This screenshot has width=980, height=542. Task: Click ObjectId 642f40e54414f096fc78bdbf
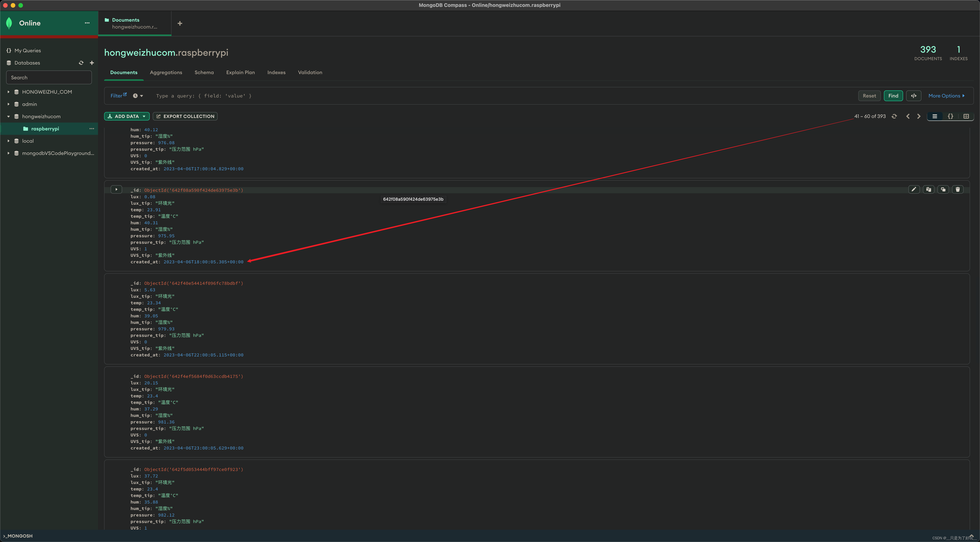(x=194, y=283)
